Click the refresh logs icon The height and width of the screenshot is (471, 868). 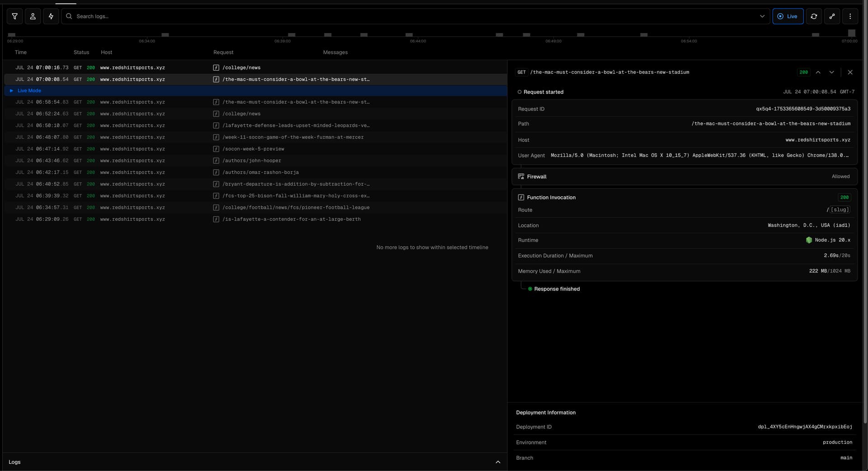click(814, 16)
